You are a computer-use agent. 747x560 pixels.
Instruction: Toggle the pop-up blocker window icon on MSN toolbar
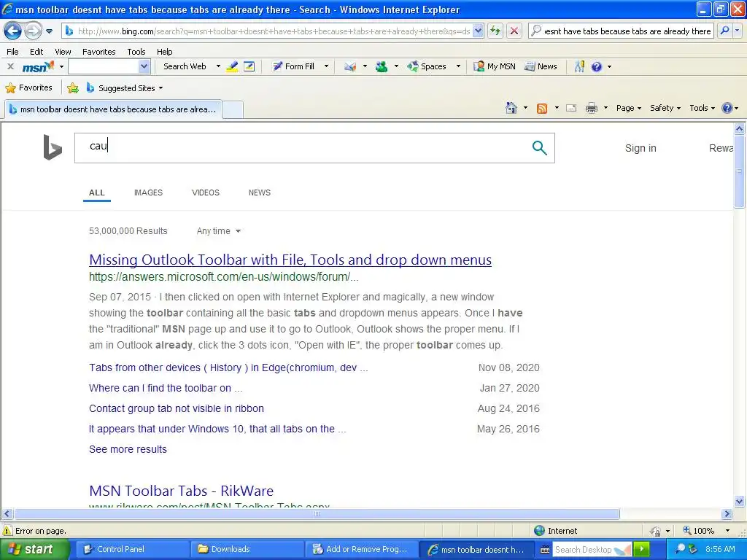(x=249, y=66)
